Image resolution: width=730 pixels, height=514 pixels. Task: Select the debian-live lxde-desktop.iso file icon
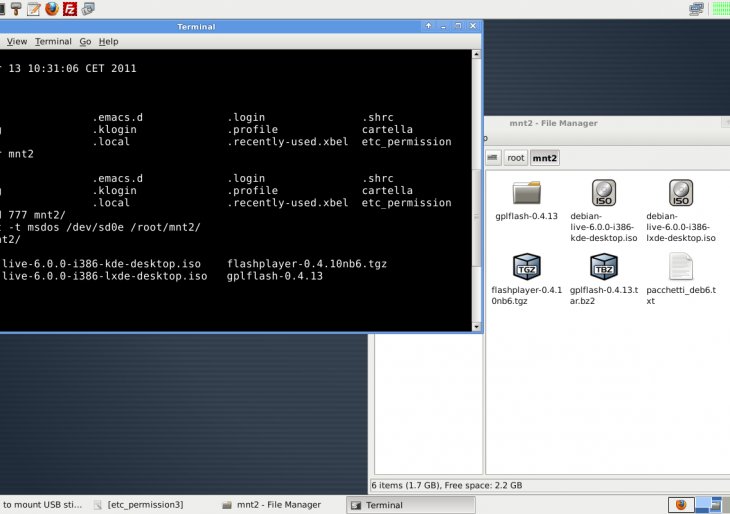point(681,193)
